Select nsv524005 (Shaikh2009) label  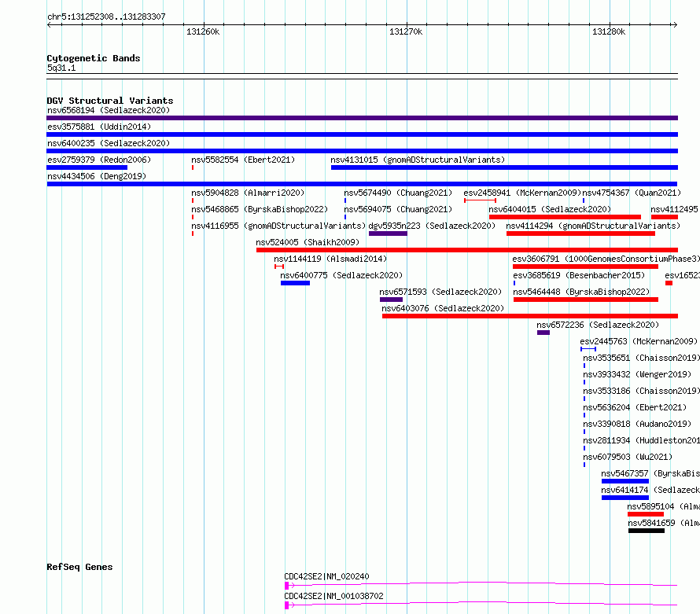308,242
